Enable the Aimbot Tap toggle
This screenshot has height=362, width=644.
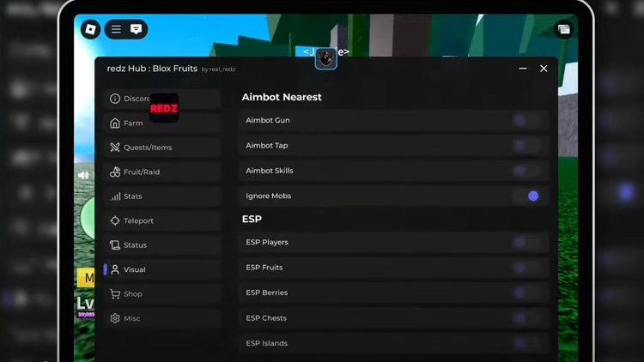click(526, 145)
